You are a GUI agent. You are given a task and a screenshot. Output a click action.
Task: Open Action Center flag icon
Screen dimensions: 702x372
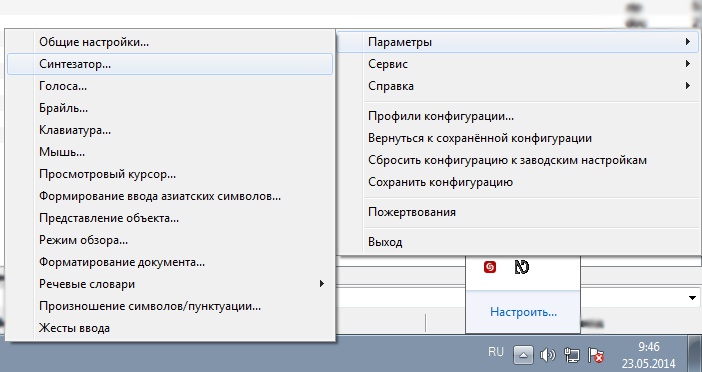coord(596,355)
